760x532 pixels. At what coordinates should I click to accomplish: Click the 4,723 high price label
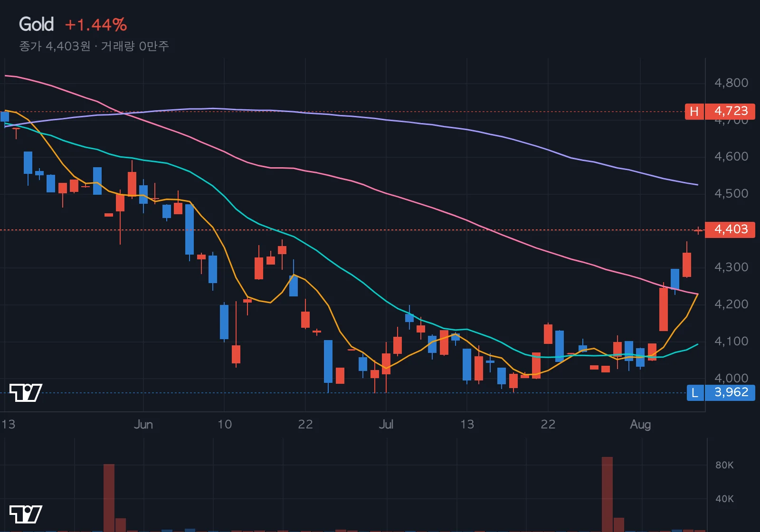pos(730,111)
